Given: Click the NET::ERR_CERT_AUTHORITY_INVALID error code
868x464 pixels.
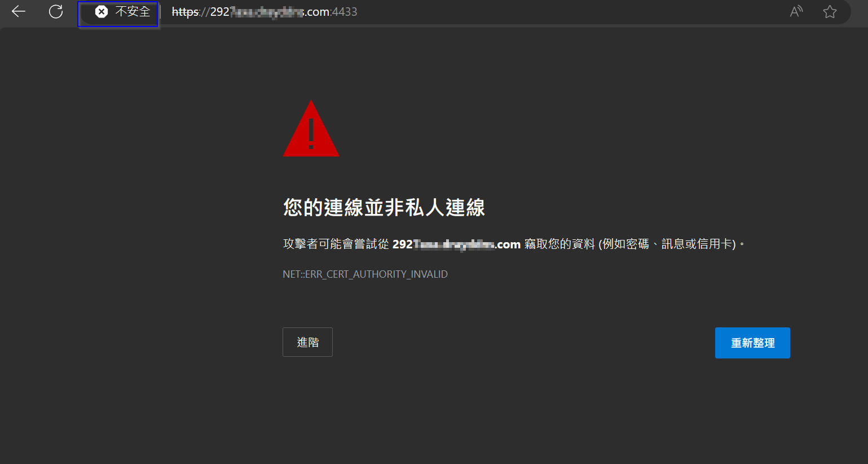Looking at the screenshot, I should tap(365, 274).
